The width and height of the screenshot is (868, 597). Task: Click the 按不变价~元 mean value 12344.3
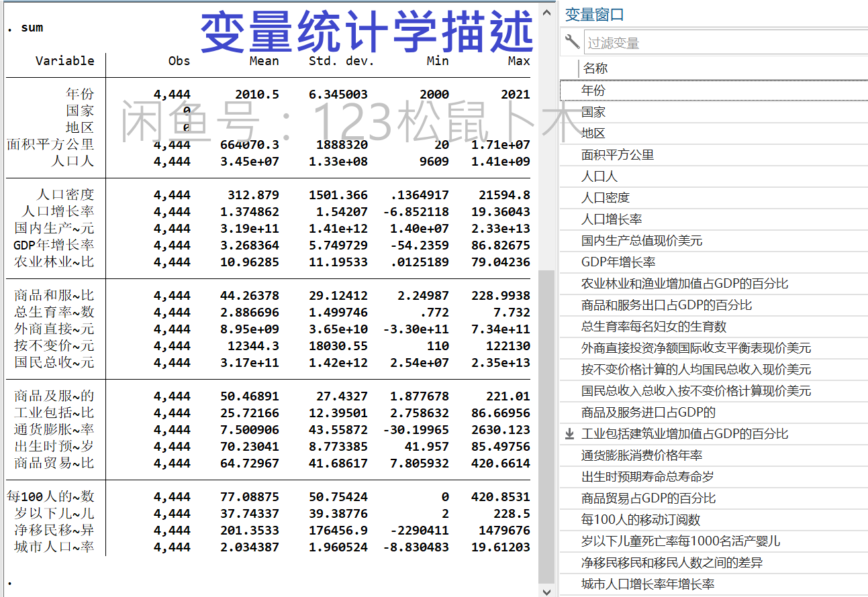click(x=254, y=346)
